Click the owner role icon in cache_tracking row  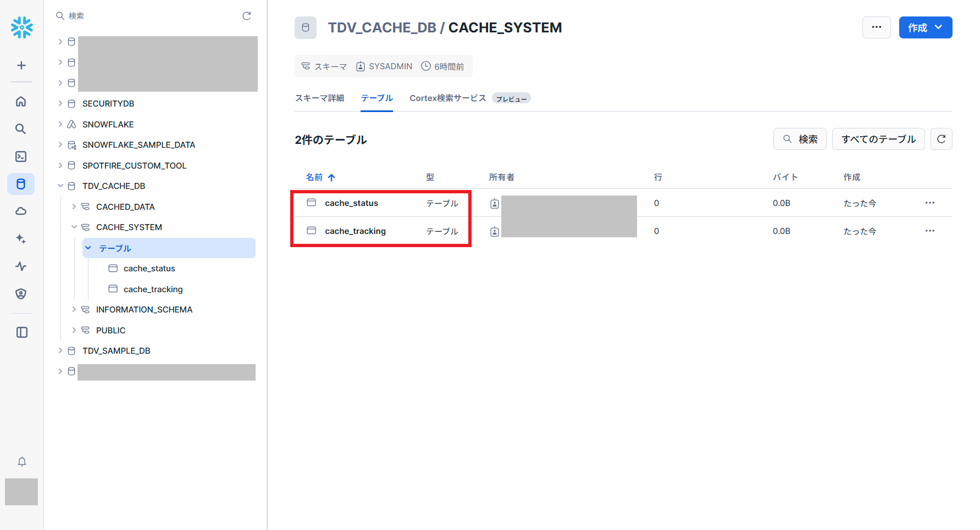click(x=495, y=232)
